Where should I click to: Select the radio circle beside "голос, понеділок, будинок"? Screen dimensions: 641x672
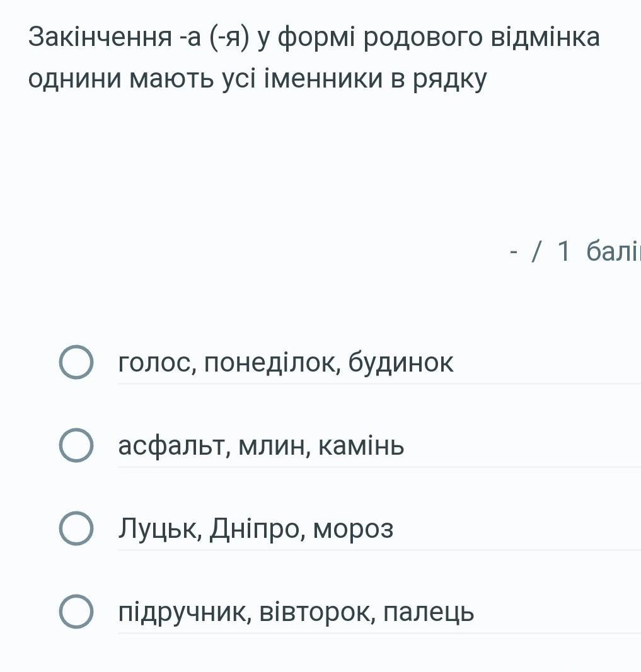coord(76,362)
